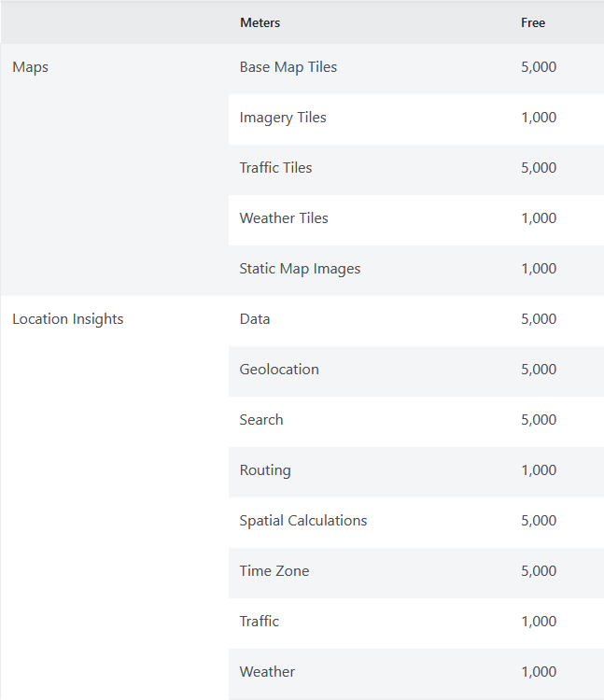The height and width of the screenshot is (700, 604).
Task: Click the Base Map Tiles meter
Action: pos(288,67)
